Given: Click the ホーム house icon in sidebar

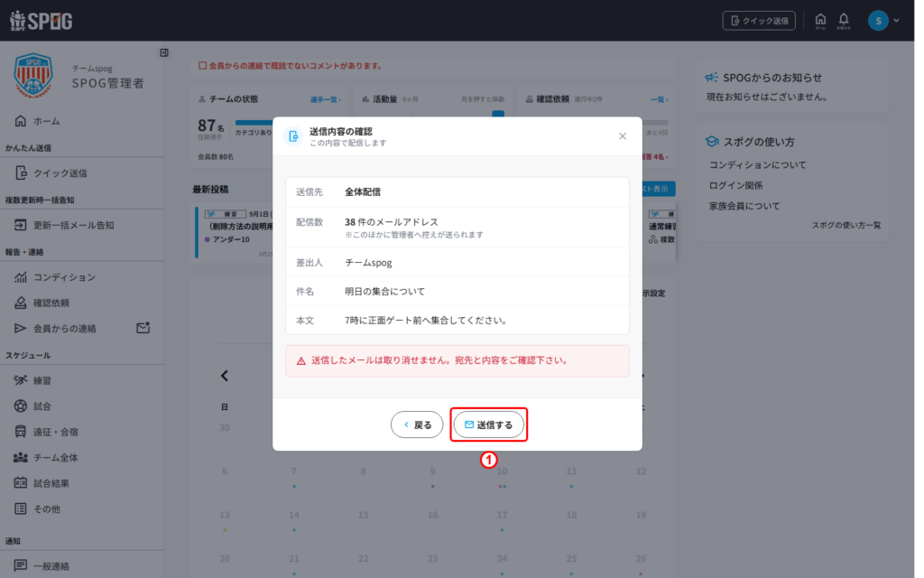Looking at the screenshot, I should (x=21, y=121).
